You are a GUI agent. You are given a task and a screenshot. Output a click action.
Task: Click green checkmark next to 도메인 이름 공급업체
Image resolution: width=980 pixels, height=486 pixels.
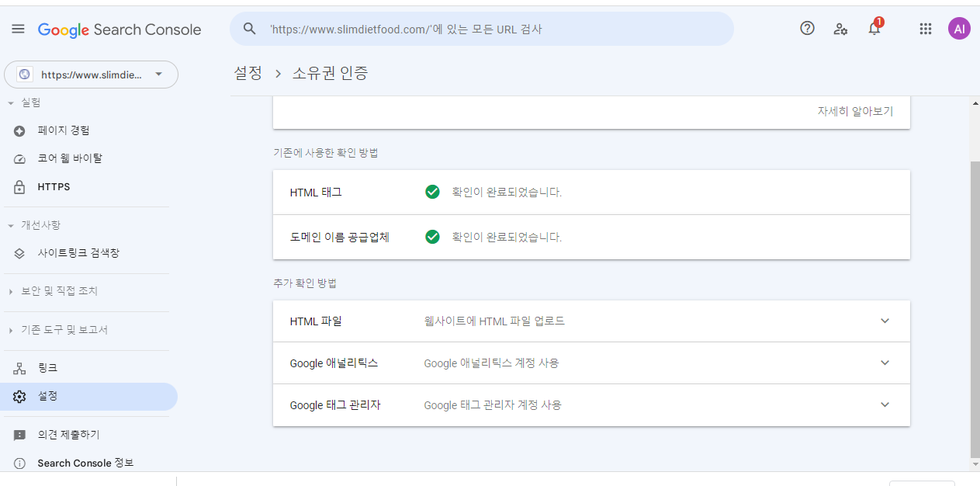coord(433,237)
